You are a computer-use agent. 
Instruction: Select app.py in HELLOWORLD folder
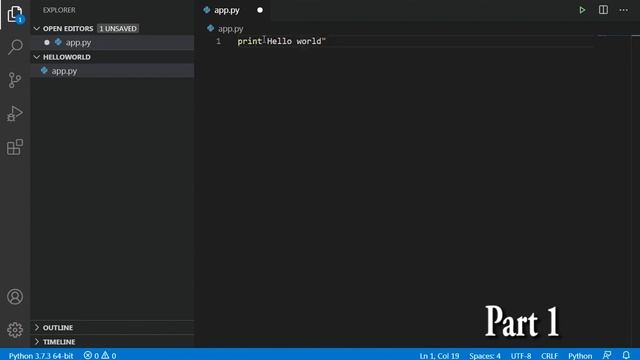tap(112, 71)
